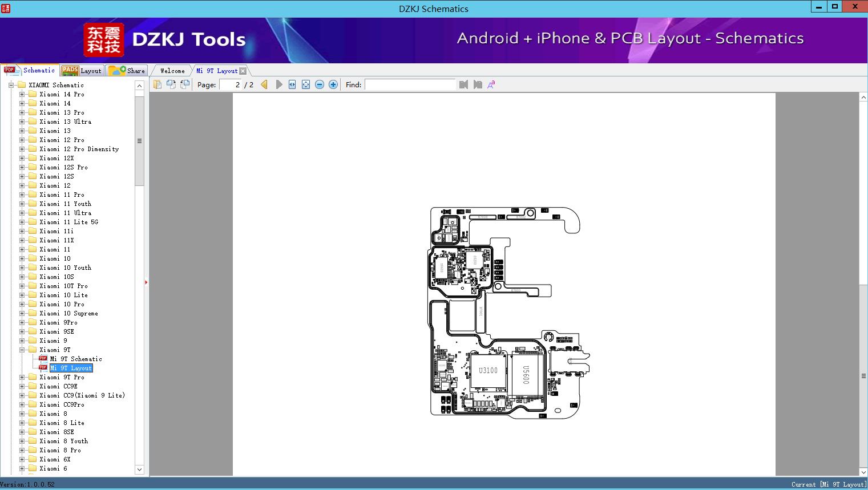Switch to the PADS Layout tab
The width and height of the screenshot is (868, 490).
82,71
